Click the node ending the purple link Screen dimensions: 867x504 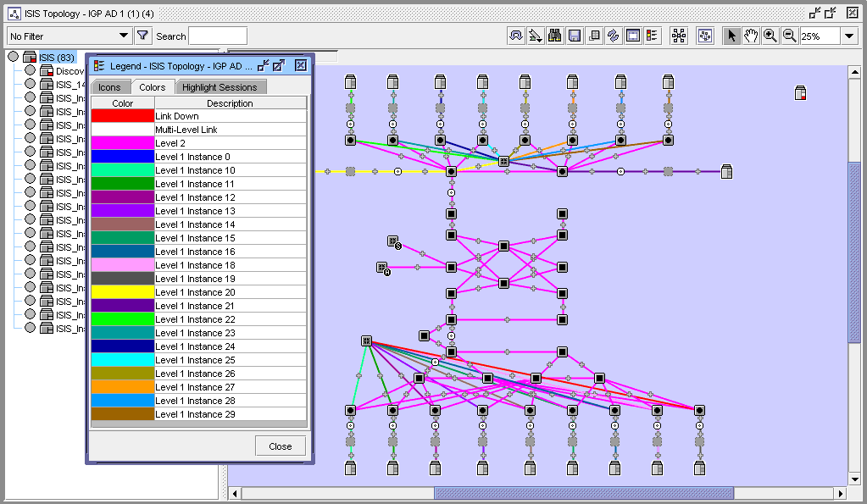[x=726, y=172]
